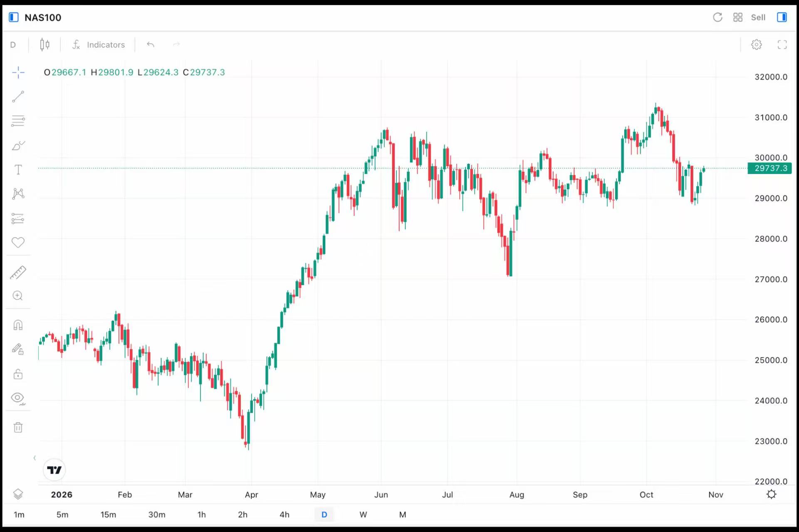Viewport: 799px width, 532px height.
Task: Toggle the left side panel icon
Action: (14, 17)
